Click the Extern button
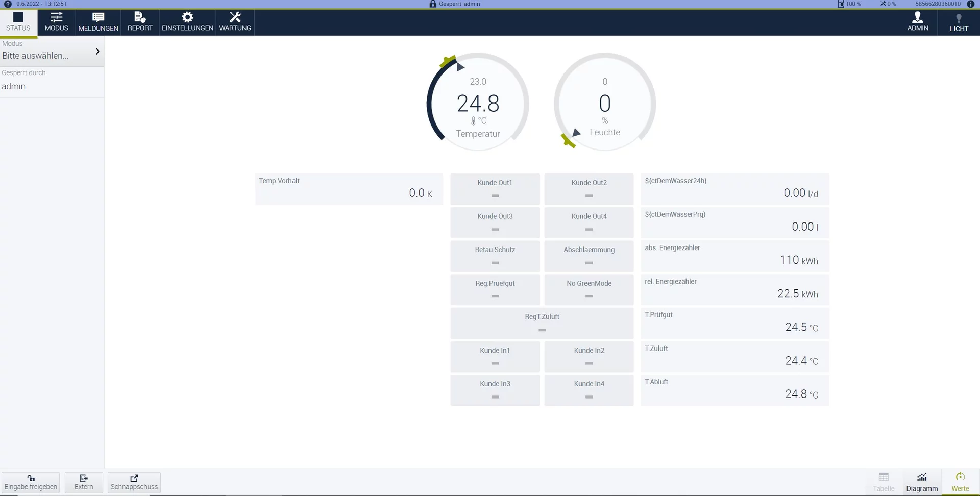The image size is (980, 496). click(84, 482)
